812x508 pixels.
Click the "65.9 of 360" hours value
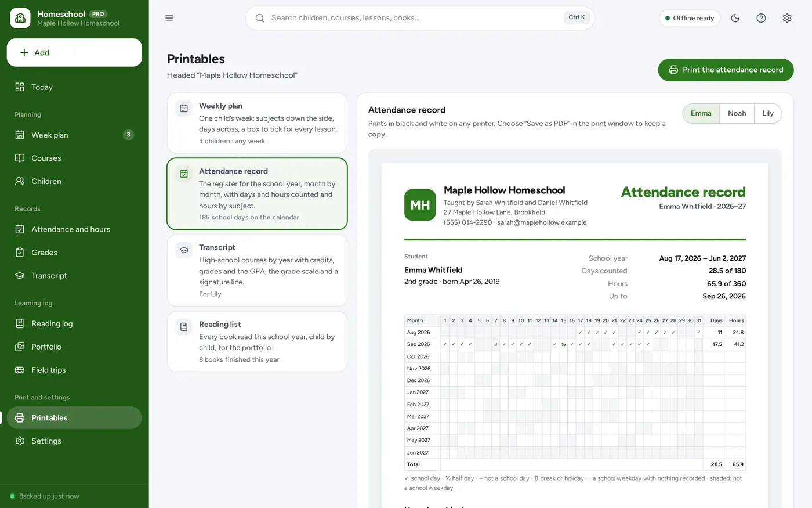726,284
